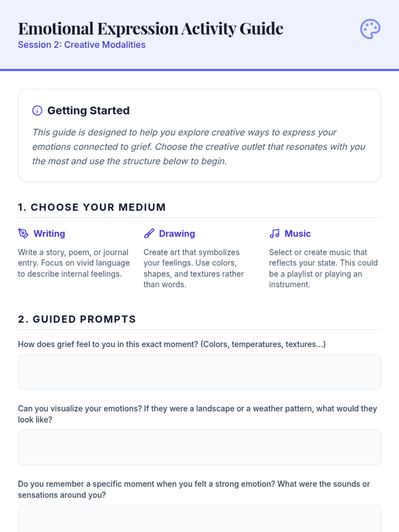Click the specific moment answer text box
399x532 pixels.
click(x=199, y=519)
